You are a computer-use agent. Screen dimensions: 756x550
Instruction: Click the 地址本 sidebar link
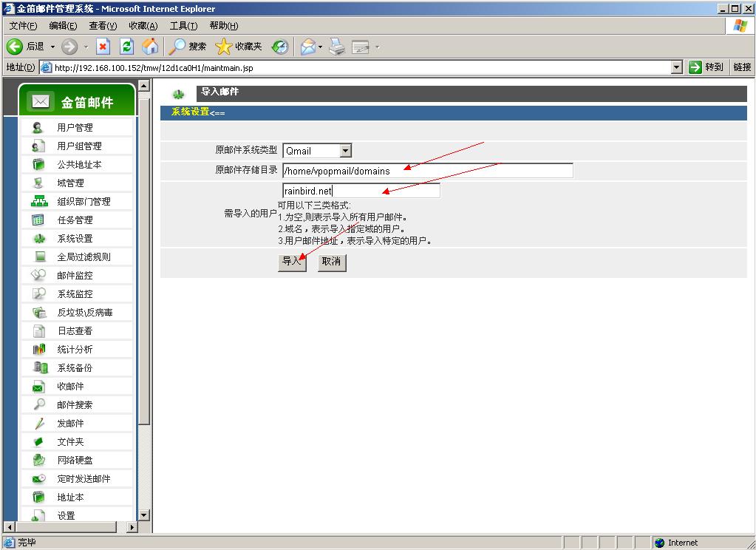70,498
